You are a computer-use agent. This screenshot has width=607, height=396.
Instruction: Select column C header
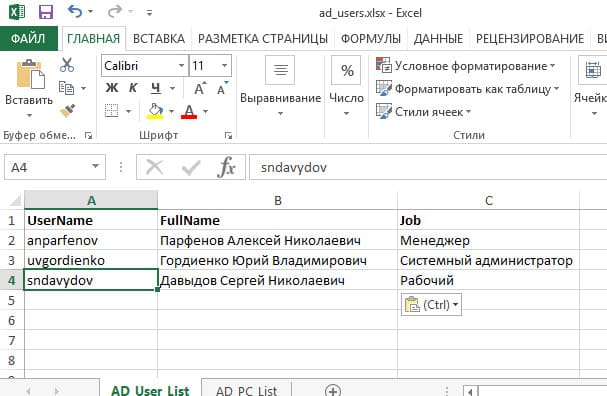tap(489, 200)
